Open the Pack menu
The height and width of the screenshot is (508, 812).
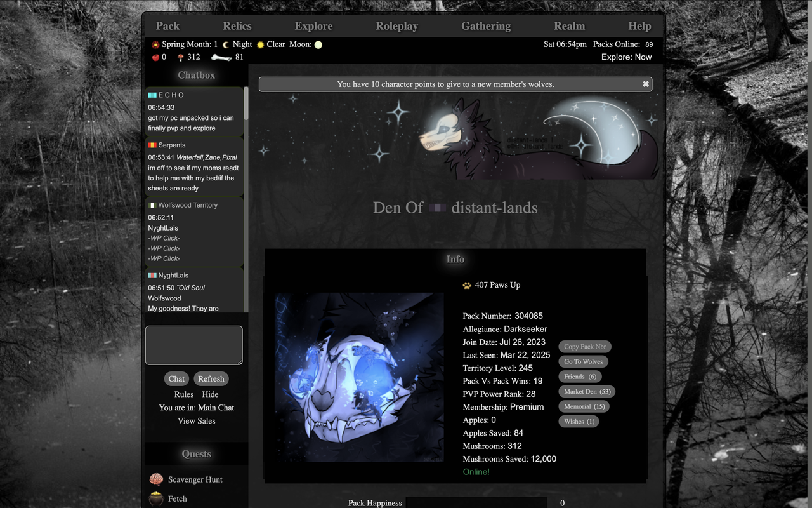click(x=167, y=26)
